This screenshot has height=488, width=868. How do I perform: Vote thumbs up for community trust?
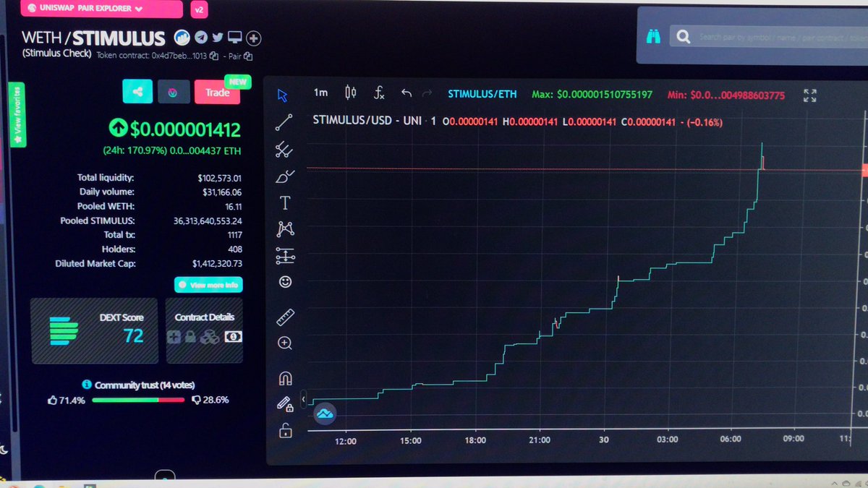(52, 400)
